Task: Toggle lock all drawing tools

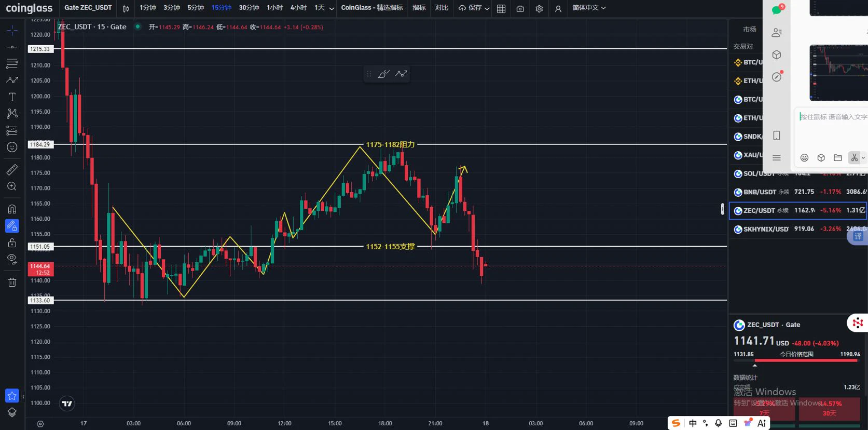Action: coord(12,243)
